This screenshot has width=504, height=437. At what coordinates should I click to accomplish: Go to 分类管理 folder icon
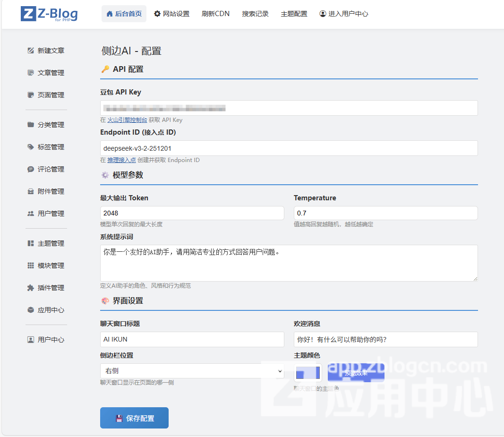coord(31,125)
